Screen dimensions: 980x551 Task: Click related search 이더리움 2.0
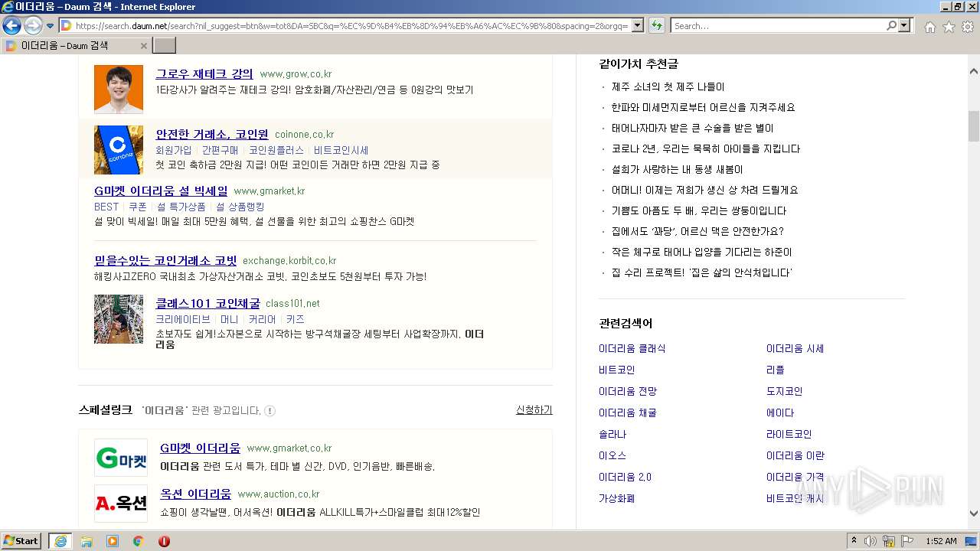(x=625, y=478)
